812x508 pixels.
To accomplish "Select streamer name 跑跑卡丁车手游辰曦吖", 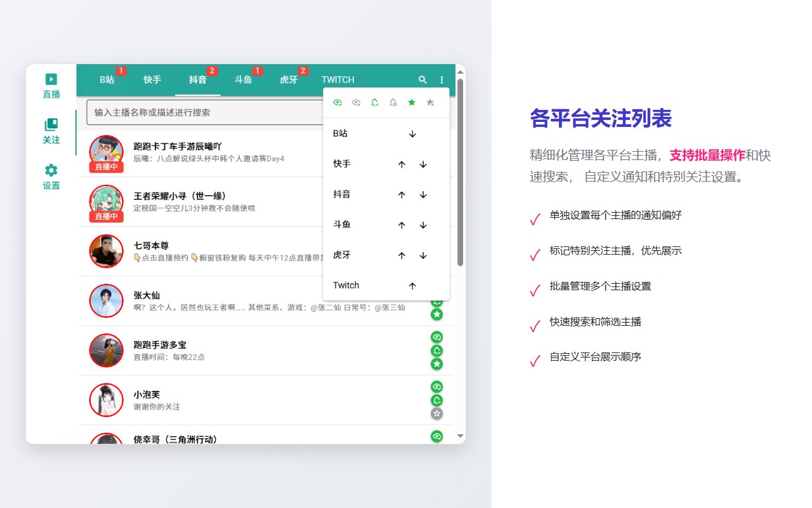I will [x=178, y=146].
